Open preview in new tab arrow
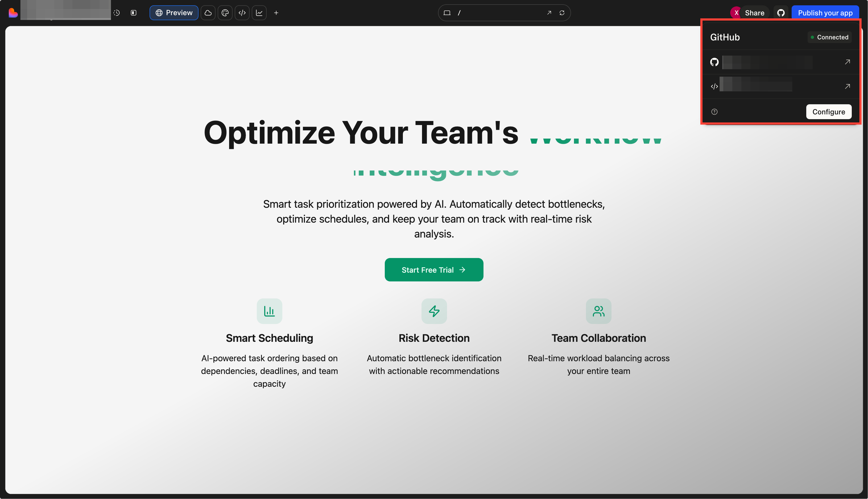This screenshot has width=868, height=499. (x=549, y=13)
